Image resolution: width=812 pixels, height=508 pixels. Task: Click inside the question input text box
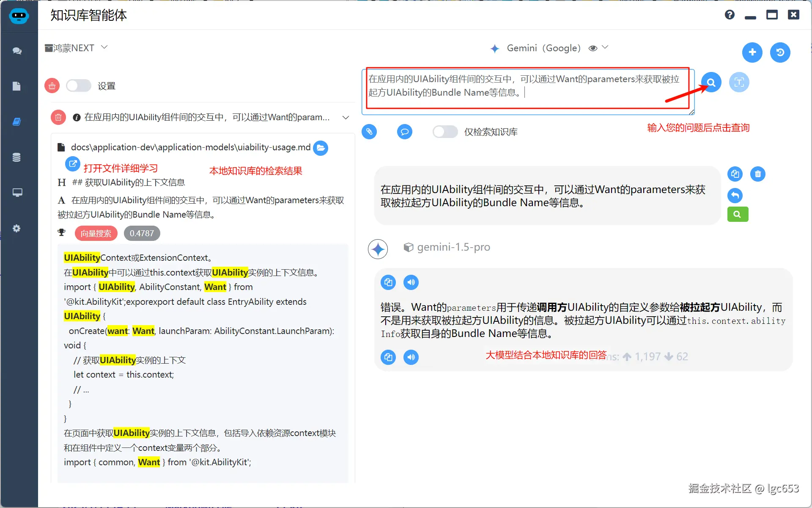click(x=527, y=91)
